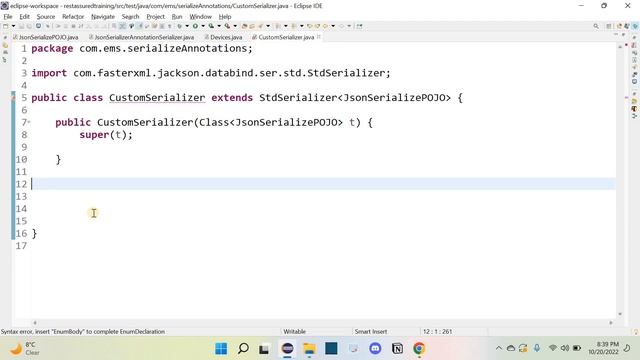Click the Pin Editor toolbar icon
Screen dimensions: 640x360
coord(359,26)
